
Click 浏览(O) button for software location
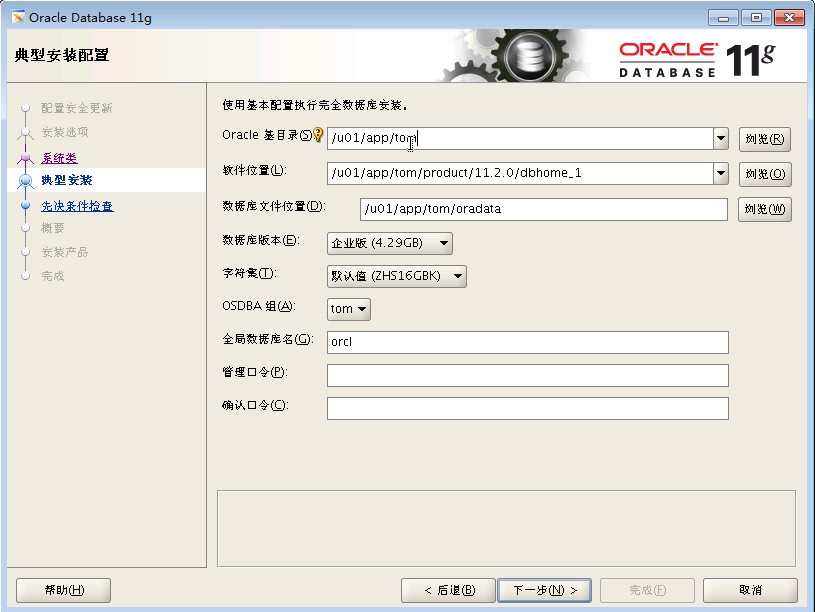tap(765, 174)
